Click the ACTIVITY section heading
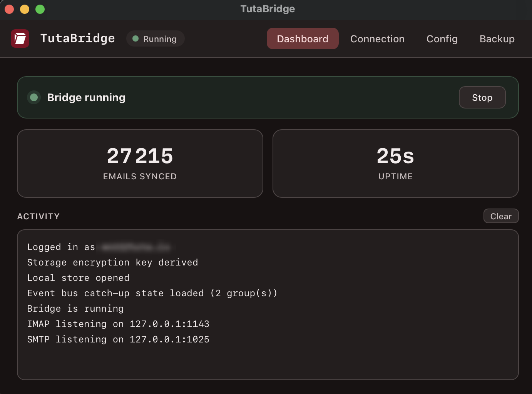This screenshot has width=532, height=394. tap(38, 216)
